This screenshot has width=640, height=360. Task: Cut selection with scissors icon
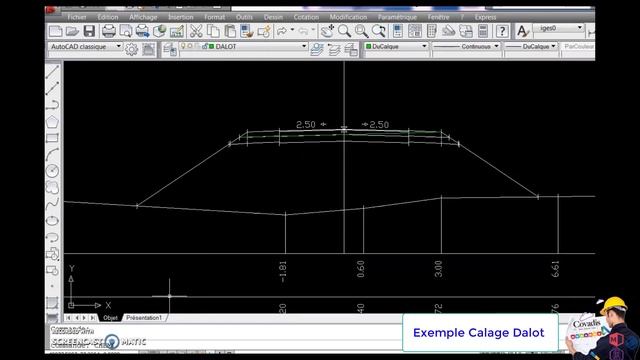tap(196, 31)
